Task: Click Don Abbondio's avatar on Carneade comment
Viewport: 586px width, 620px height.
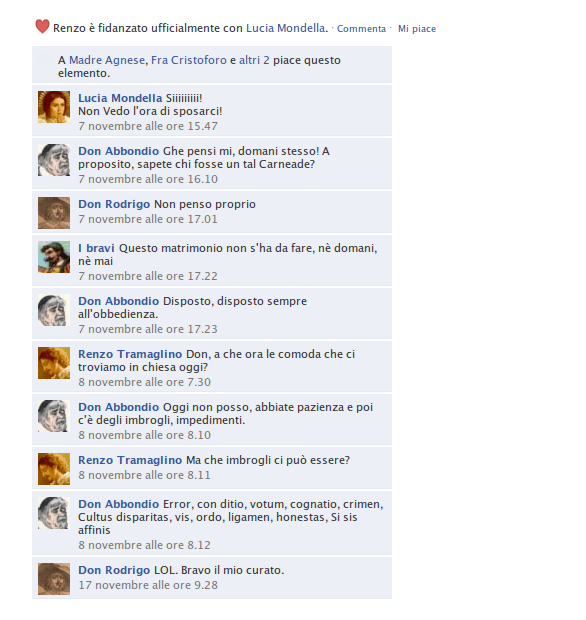Action: tap(54, 160)
